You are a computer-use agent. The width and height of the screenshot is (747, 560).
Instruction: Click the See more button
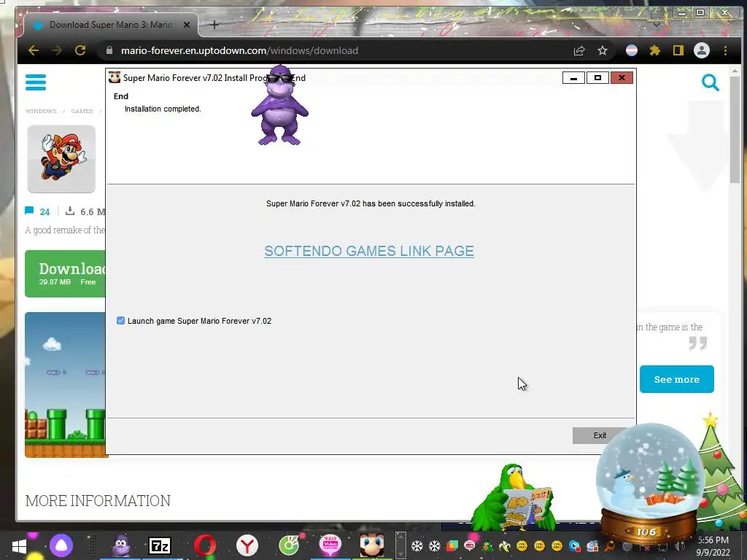[x=676, y=379]
